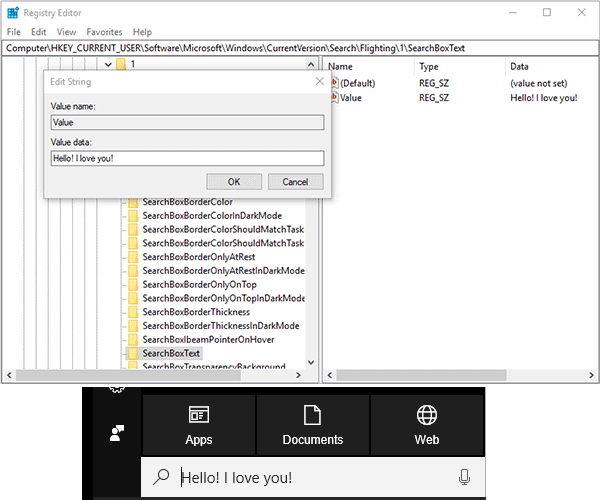Screen dimensions: 600x500
Task: Select the SearchBoxBorderColorInDarkMode key
Action: [x=212, y=216]
